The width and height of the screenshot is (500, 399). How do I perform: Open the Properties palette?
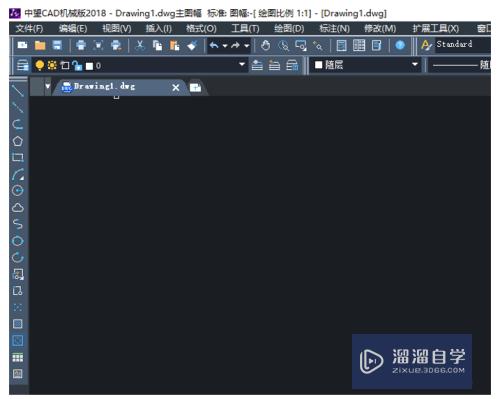tap(341, 45)
